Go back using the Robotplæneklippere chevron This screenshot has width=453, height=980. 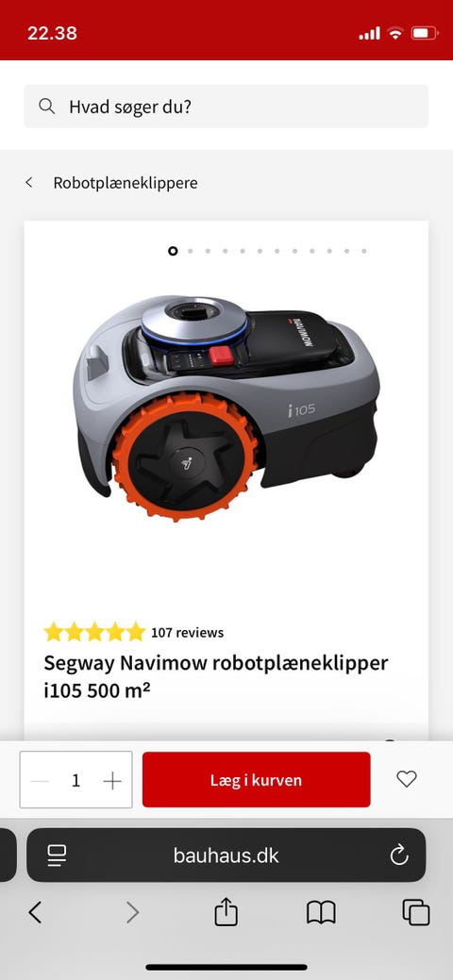[x=28, y=182]
